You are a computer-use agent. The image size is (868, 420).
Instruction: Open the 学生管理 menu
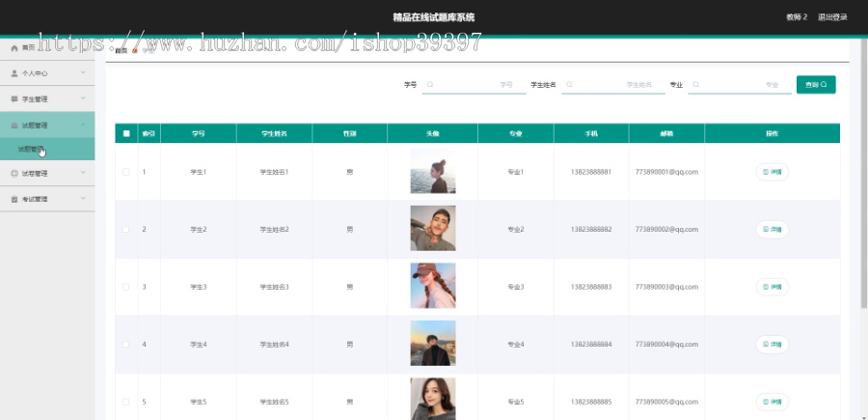point(47,99)
